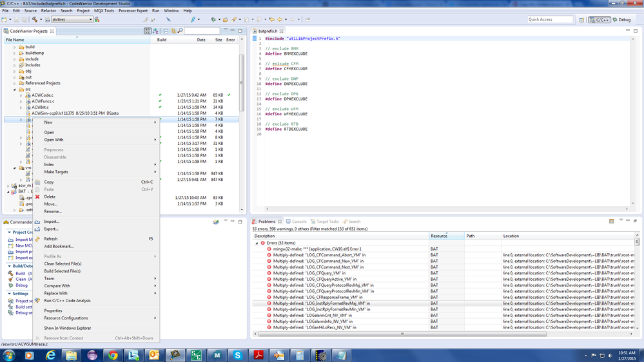
Task: Click Chrome icon in Windows taskbar
Action: point(113,355)
